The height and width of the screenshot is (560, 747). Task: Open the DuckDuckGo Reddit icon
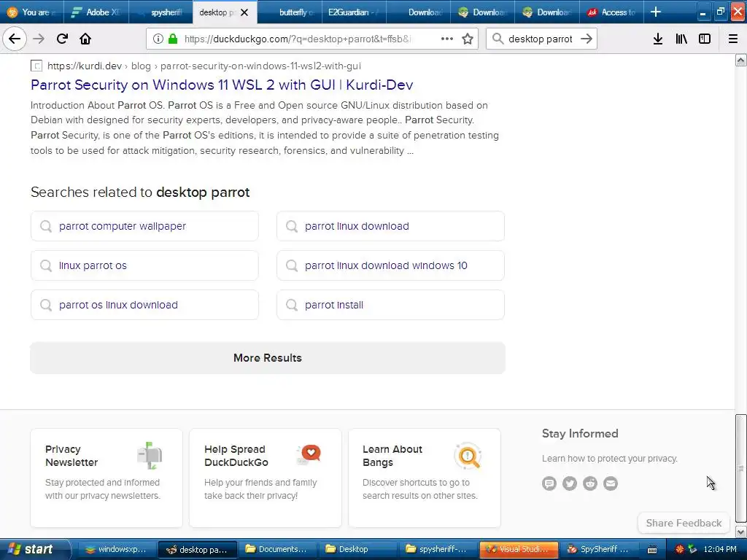click(590, 483)
